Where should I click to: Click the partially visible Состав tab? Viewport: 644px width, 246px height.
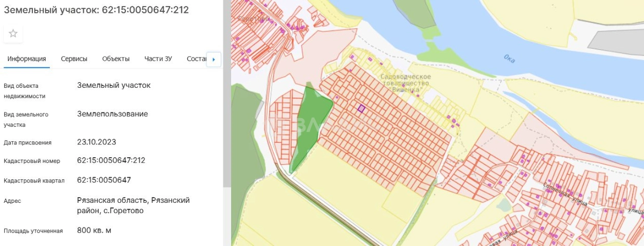(196, 59)
